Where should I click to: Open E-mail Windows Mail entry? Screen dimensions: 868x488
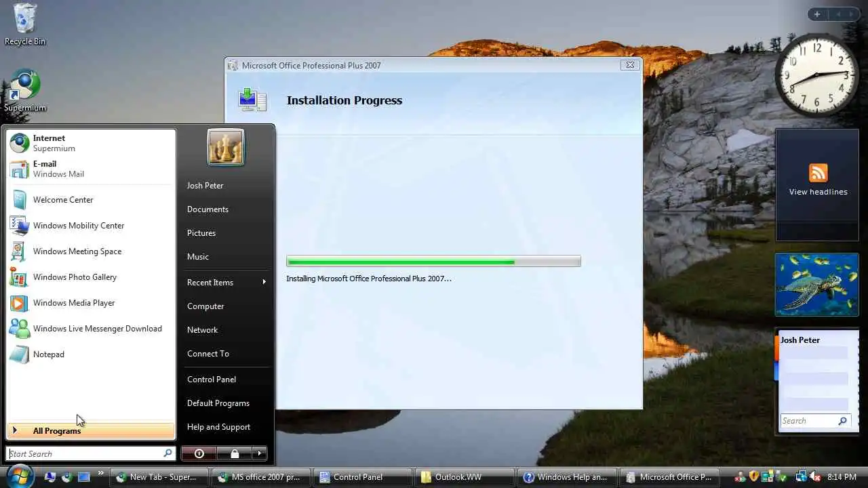click(91, 169)
